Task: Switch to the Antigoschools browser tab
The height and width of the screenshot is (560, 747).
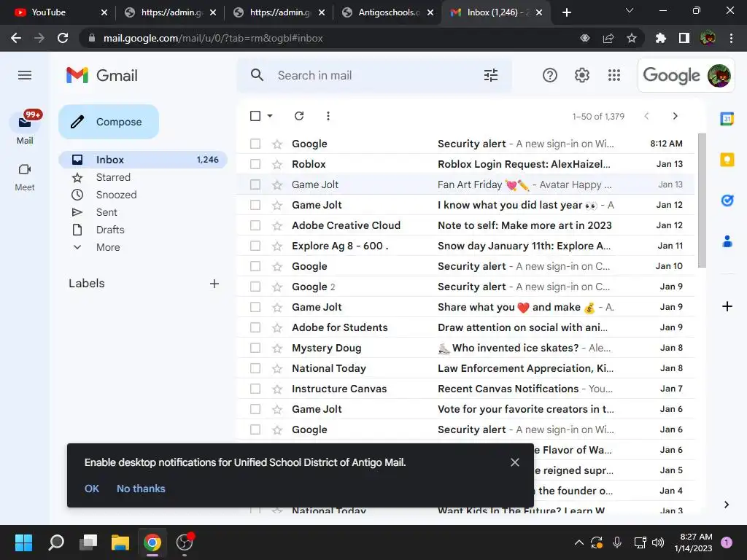Action: pyautogui.click(x=388, y=12)
